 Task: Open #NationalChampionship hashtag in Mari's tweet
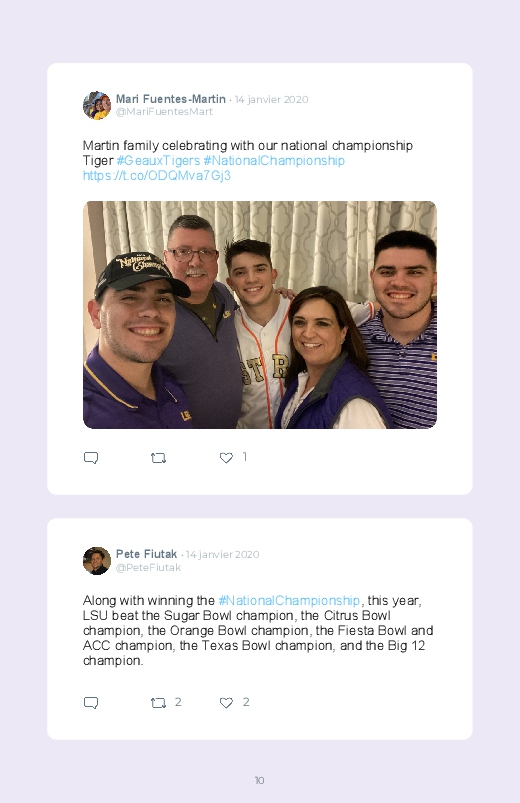274,161
